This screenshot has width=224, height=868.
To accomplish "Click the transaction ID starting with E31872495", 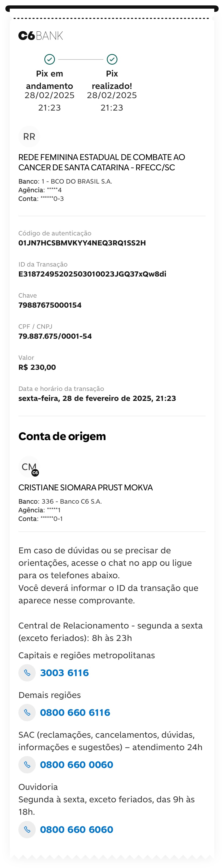I will click(93, 274).
